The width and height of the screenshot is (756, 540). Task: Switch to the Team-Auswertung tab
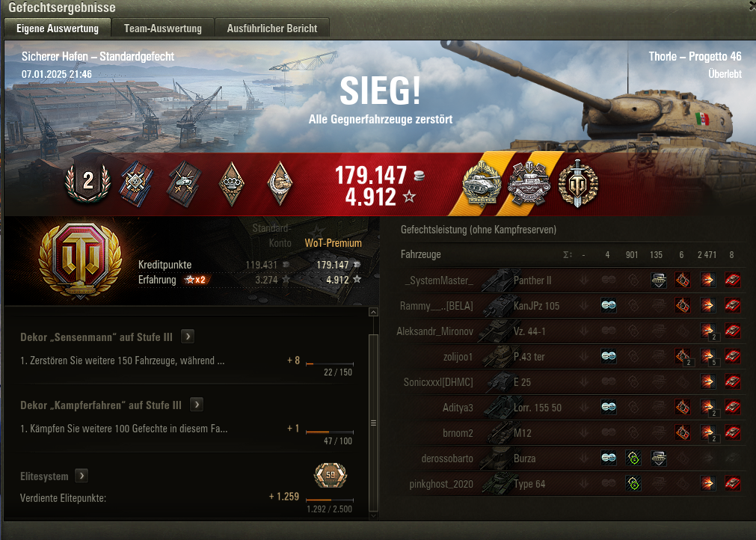point(162,28)
